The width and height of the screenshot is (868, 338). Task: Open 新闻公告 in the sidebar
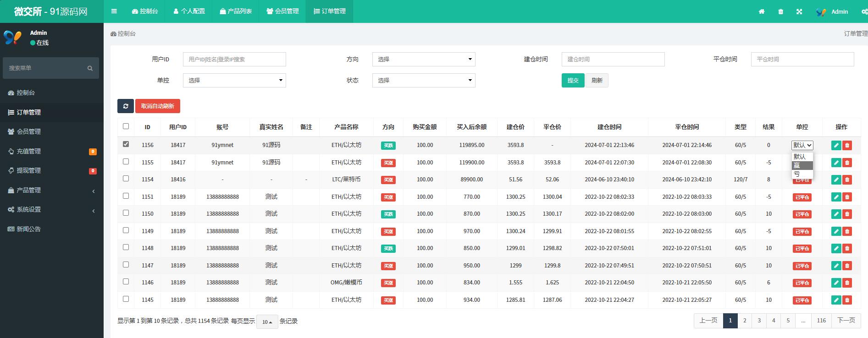pyautogui.click(x=51, y=229)
